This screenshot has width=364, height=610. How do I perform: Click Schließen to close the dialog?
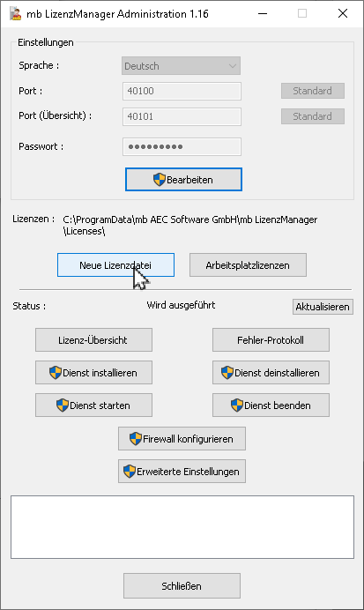(182, 586)
